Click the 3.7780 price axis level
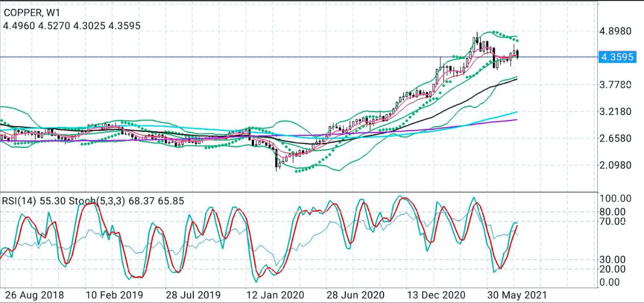Image resolution: width=644 pixels, height=303 pixels. pyautogui.click(x=616, y=85)
